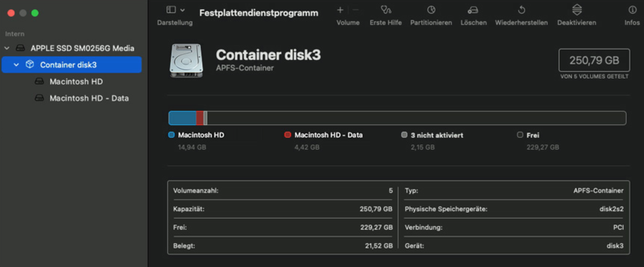Image resolution: width=644 pixels, height=267 pixels.
Task: Click the large Container disk3 drive image
Action: [186, 61]
